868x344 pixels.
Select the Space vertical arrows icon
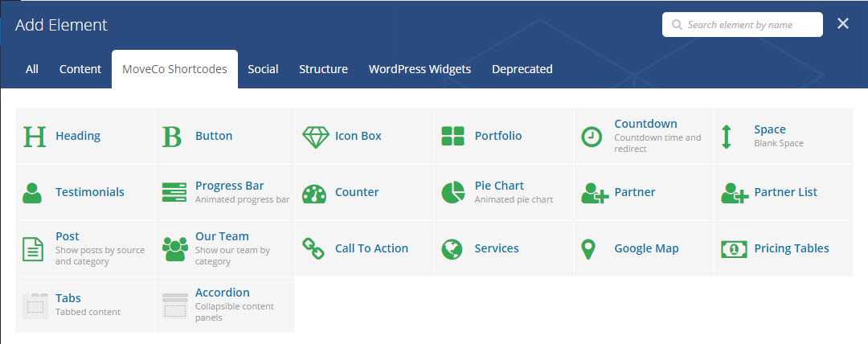[727, 137]
